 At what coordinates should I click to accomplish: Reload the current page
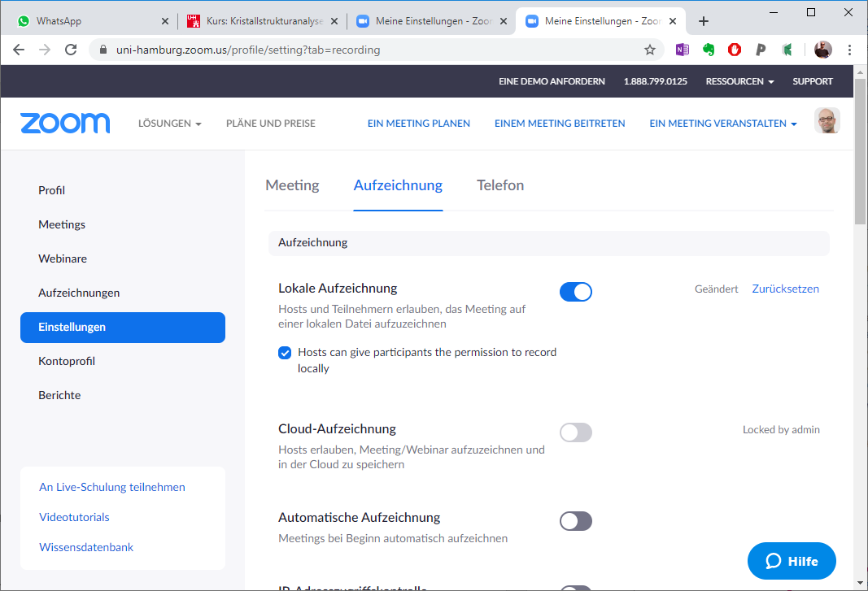pos(71,50)
